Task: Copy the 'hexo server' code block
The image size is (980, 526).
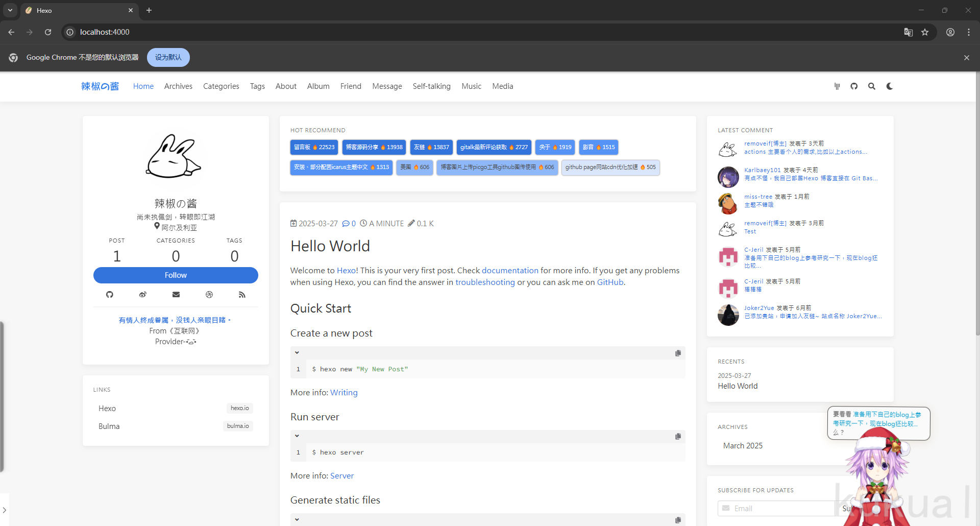Action: click(678, 436)
